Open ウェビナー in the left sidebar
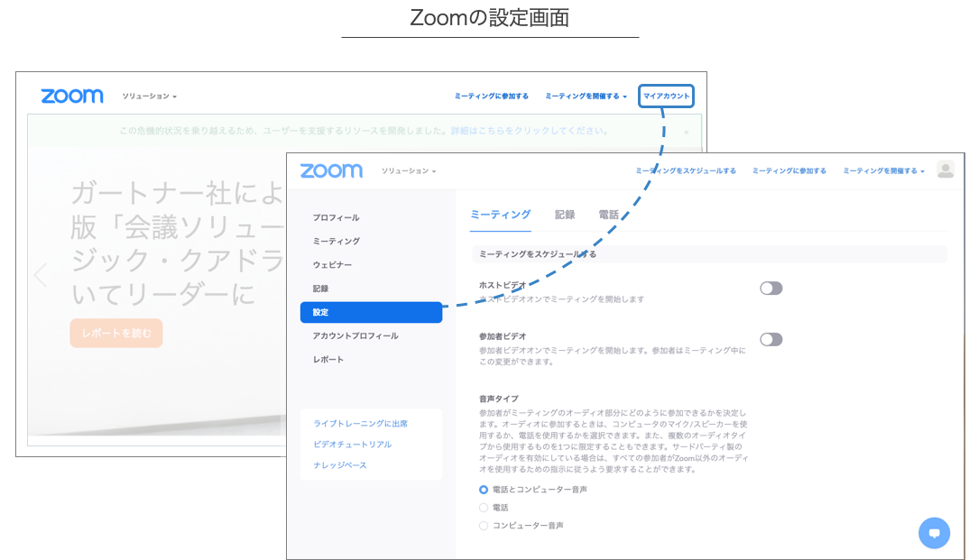The height and width of the screenshot is (560, 969). point(332,265)
